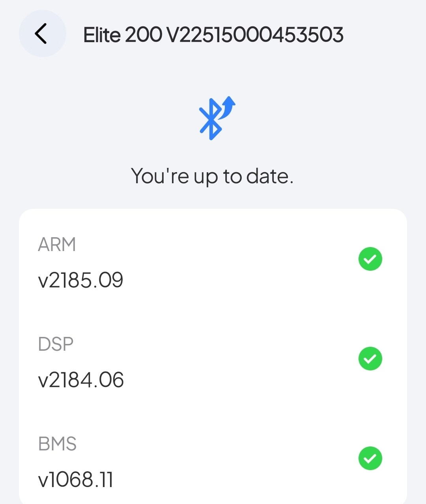Tap the "Elite 200" device name
This screenshot has width=426, height=504.
122,35
